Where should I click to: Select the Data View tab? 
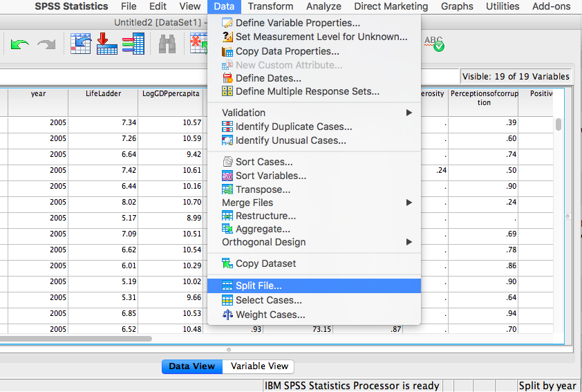click(x=192, y=366)
